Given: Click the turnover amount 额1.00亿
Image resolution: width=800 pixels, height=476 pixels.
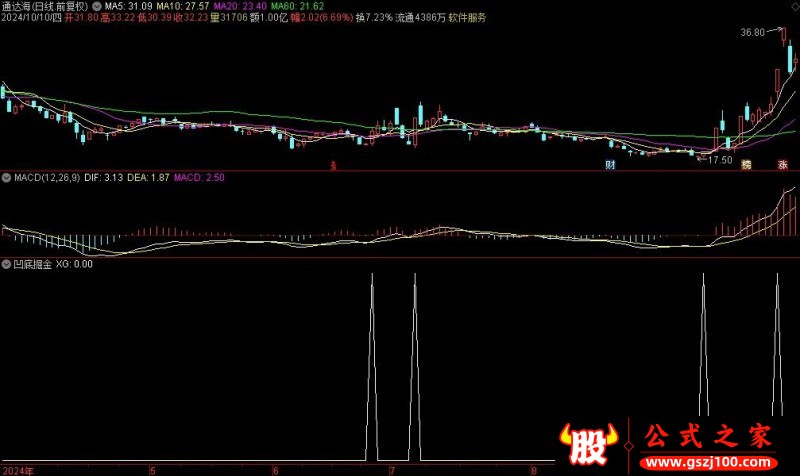Looking at the screenshot, I should 269,18.
